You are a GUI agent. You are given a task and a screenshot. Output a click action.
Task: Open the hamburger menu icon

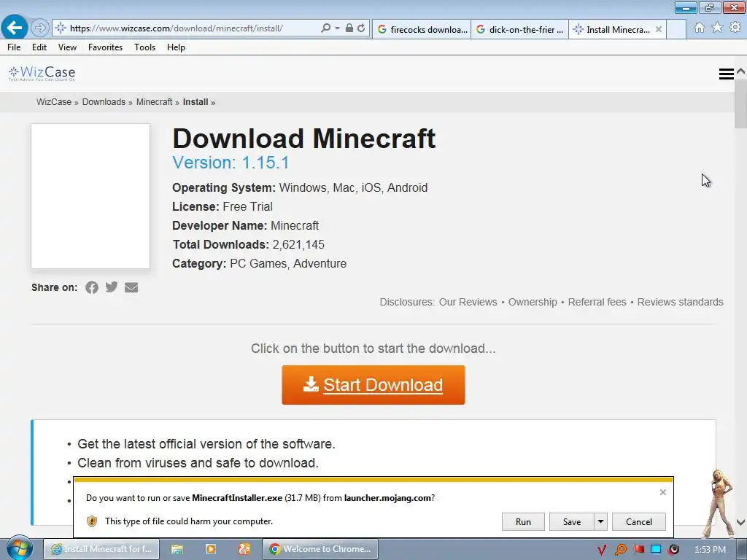click(x=726, y=74)
